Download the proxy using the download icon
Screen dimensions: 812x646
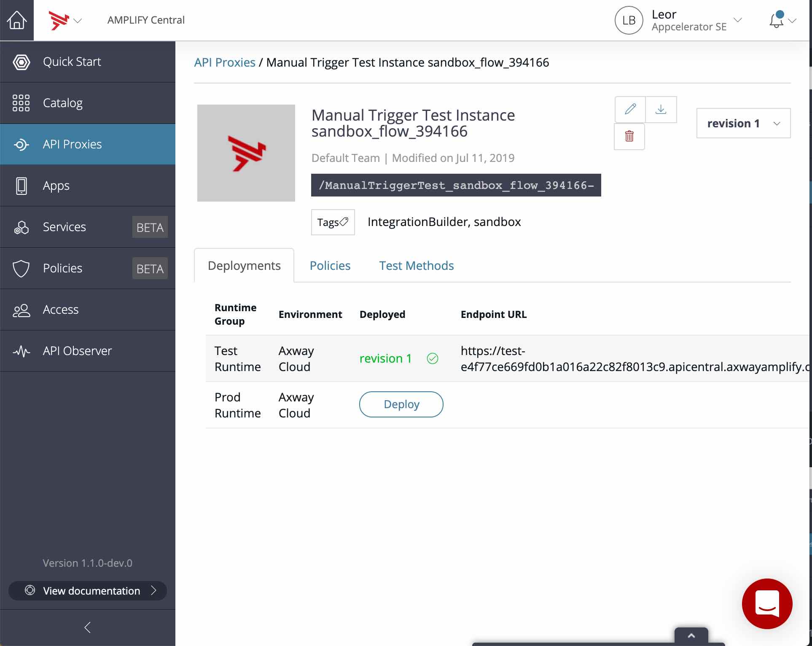coord(661,109)
